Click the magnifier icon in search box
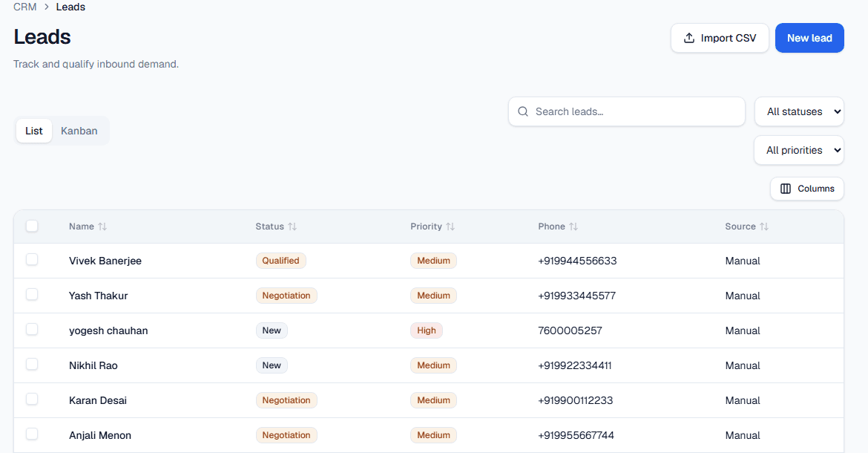Image resolution: width=868 pixels, height=453 pixels. [x=522, y=111]
